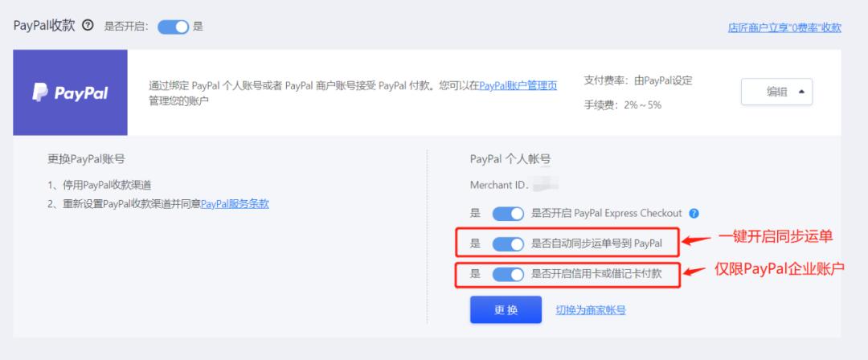Click the PayPal收款 heading text
This screenshot has width=868, height=360.
click(43, 26)
